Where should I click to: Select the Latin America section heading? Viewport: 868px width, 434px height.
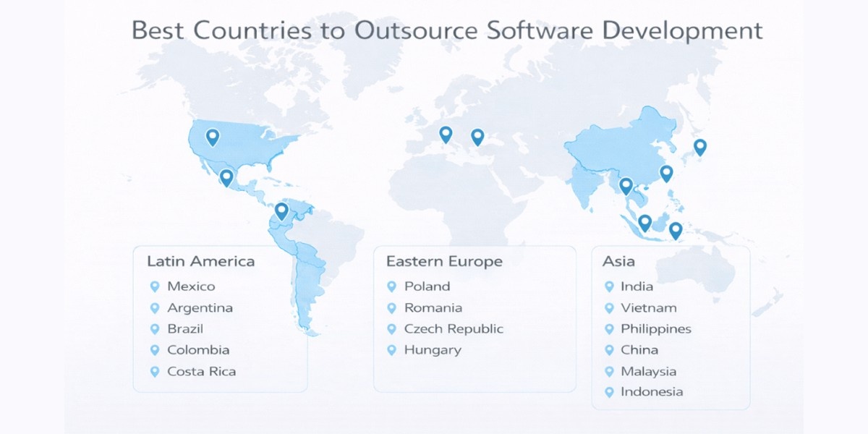pyautogui.click(x=202, y=261)
